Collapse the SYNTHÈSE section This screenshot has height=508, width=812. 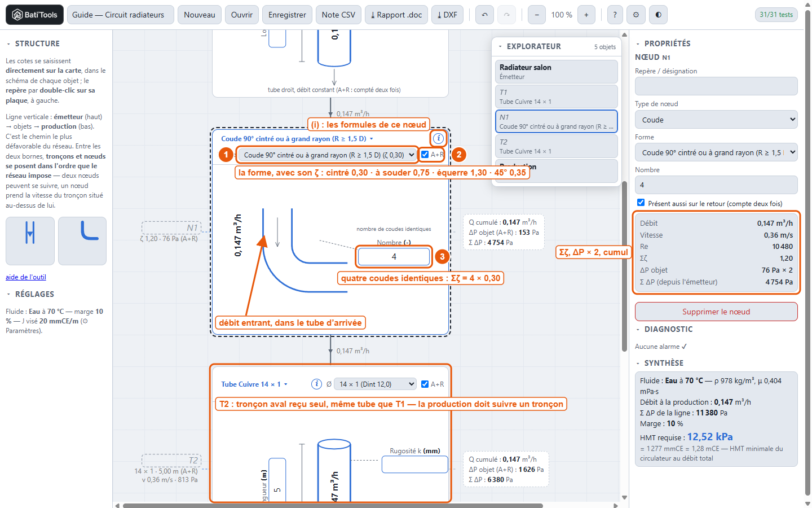[660, 363]
